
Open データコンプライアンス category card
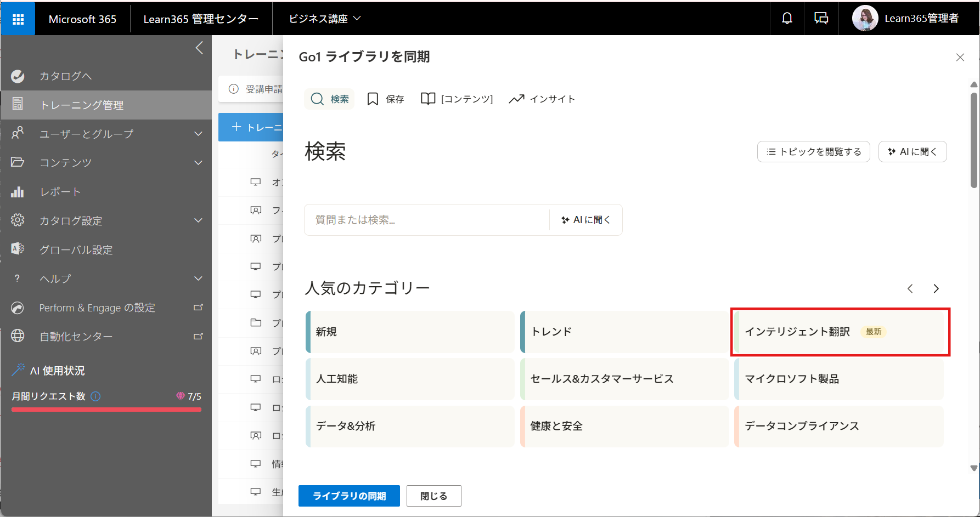coord(840,426)
